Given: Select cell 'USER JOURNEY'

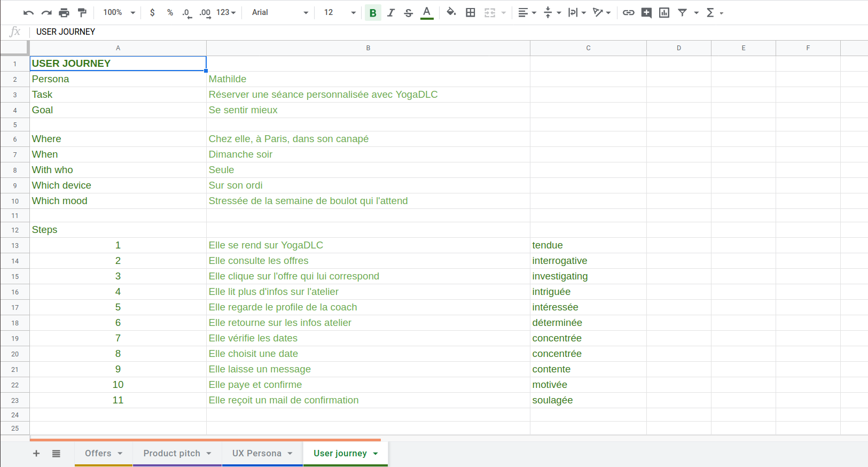Looking at the screenshot, I should pos(118,64).
